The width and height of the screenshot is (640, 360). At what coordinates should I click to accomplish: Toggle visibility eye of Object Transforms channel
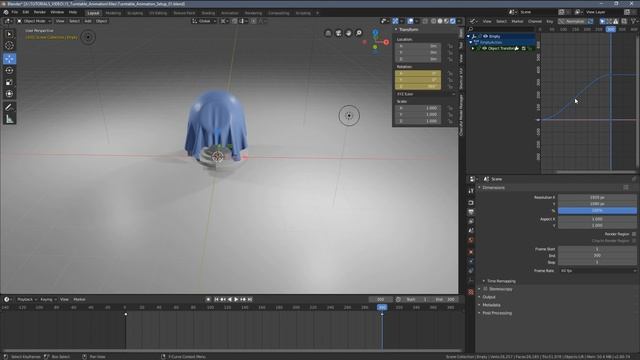[x=484, y=49]
